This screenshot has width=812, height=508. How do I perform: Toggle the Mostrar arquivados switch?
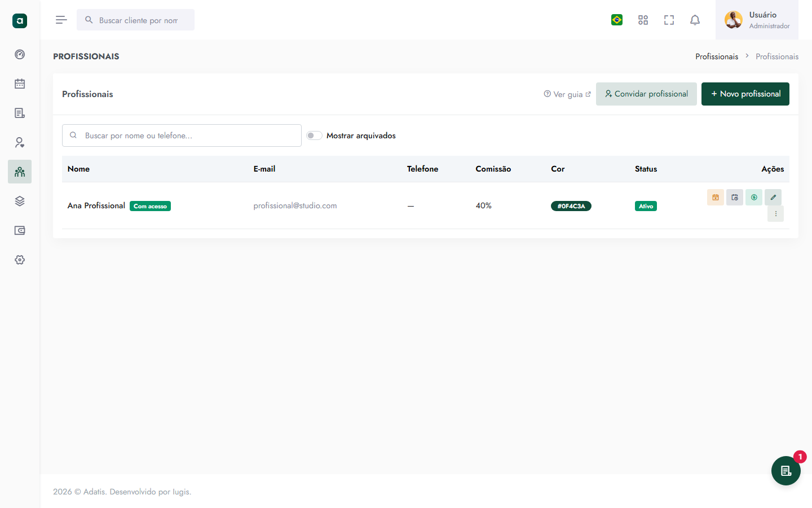(314, 135)
